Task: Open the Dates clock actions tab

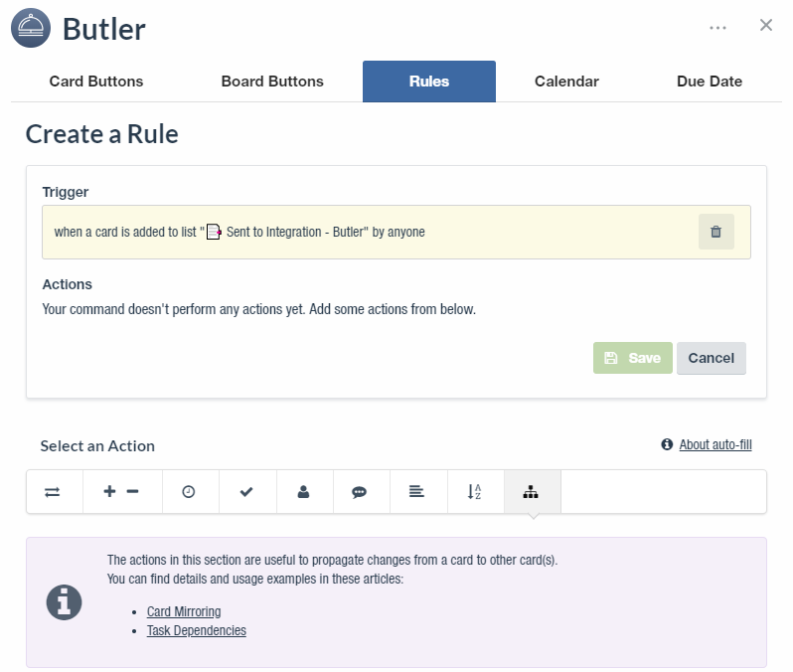Action: 190,491
